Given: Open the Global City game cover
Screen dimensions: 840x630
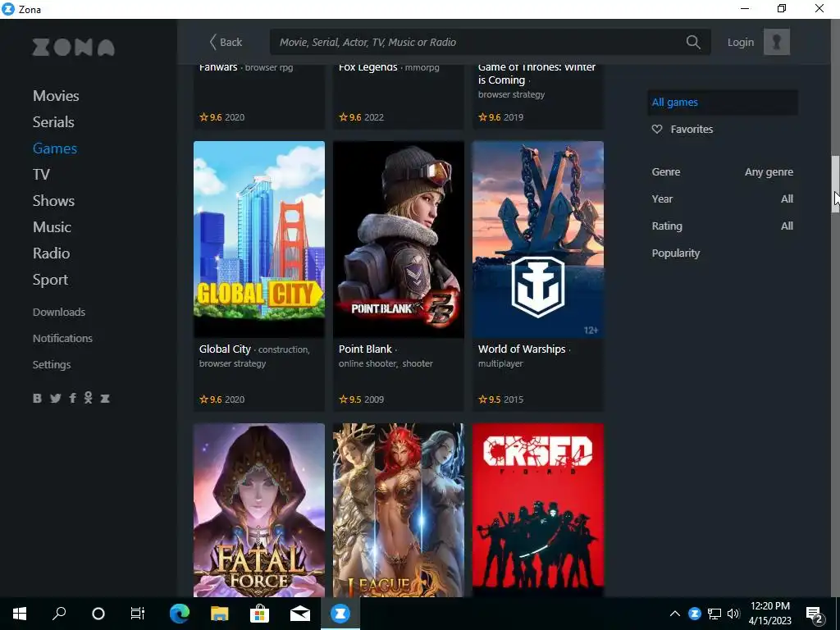Looking at the screenshot, I should pos(259,240).
